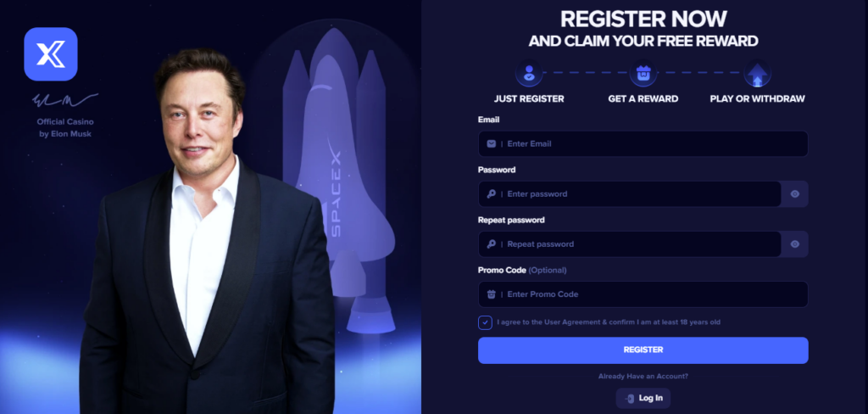
Task: Focus the Enter Email input field
Action: (643, 143)
